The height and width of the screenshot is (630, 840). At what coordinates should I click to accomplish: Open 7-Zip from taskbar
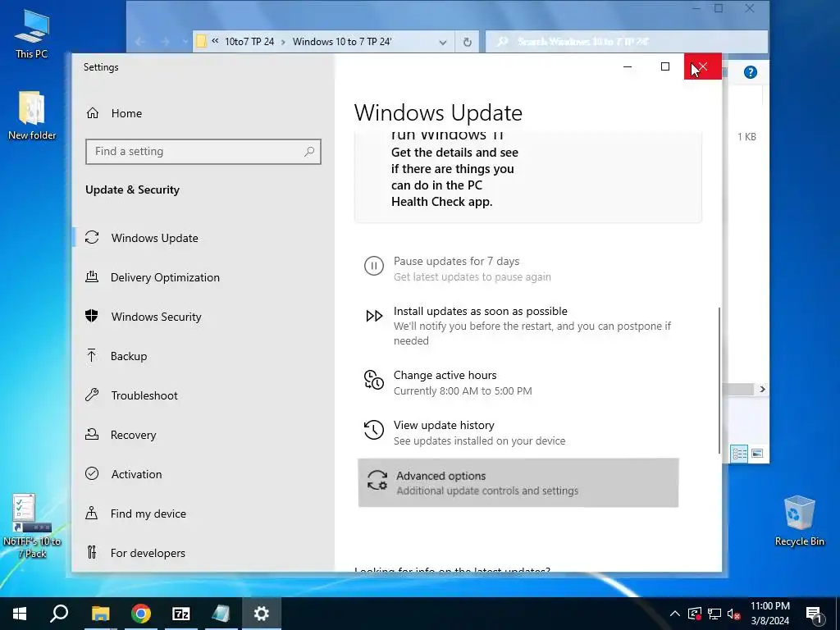[x=181, y=614]
